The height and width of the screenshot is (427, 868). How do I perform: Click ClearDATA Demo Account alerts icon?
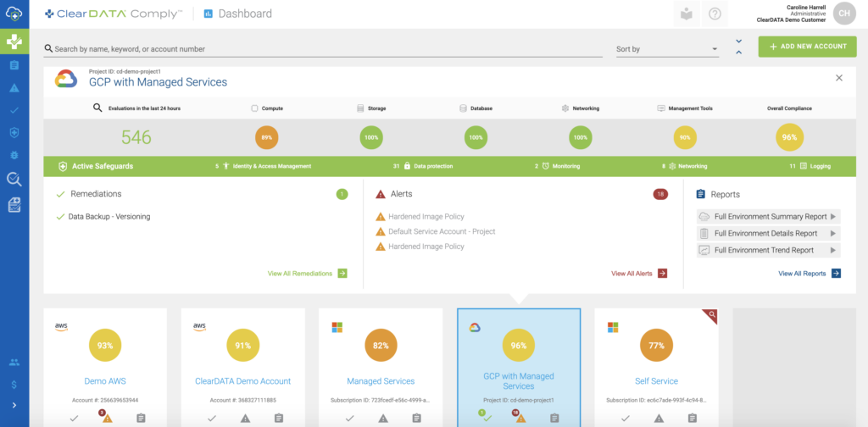tap(245, 419)
